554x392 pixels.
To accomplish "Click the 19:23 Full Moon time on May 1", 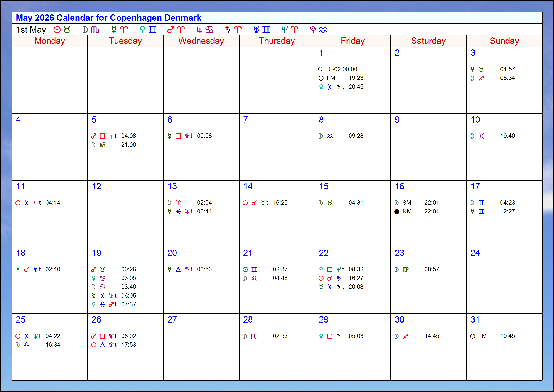I will point(356,78).
